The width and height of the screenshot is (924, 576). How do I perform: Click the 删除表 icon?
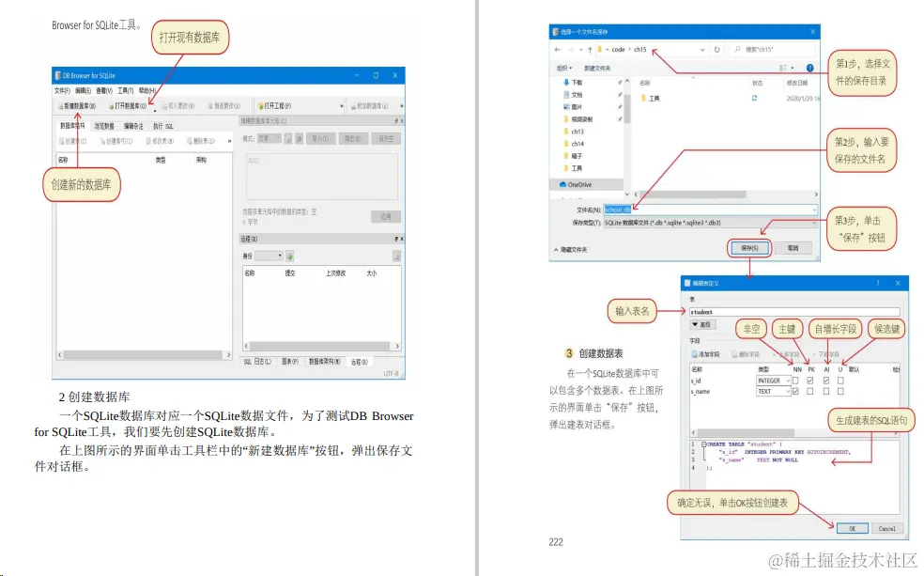pos(190,141)
